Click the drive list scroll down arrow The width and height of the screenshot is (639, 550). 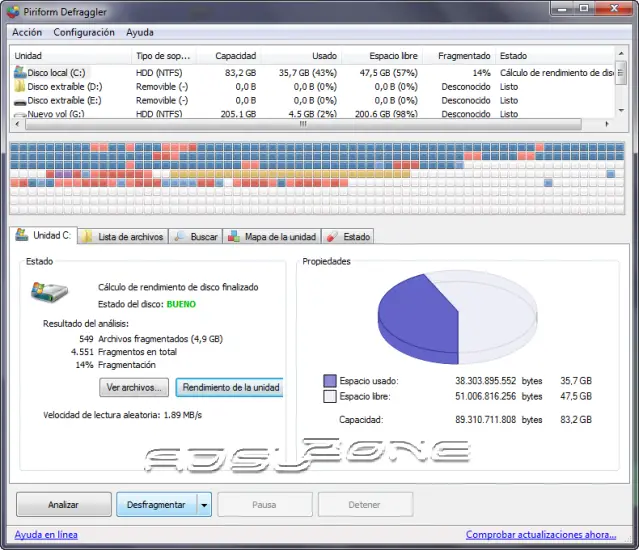tap(621, 110)
